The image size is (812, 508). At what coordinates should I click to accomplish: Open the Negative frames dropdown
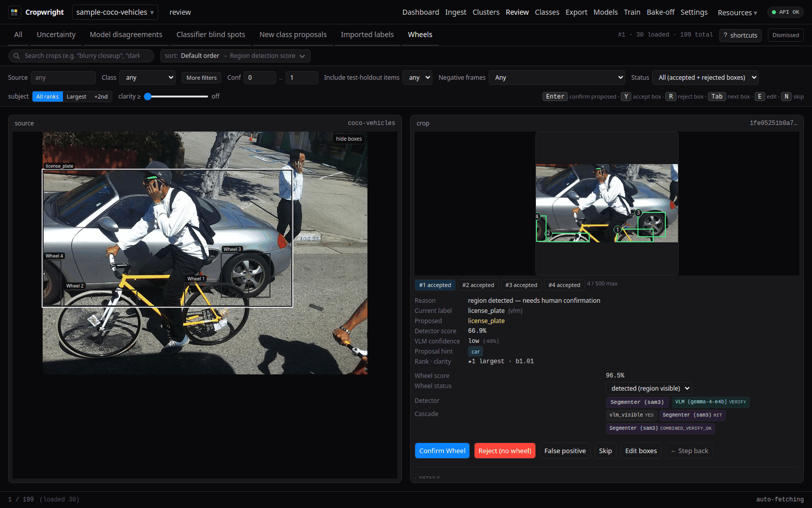point(557,78)
